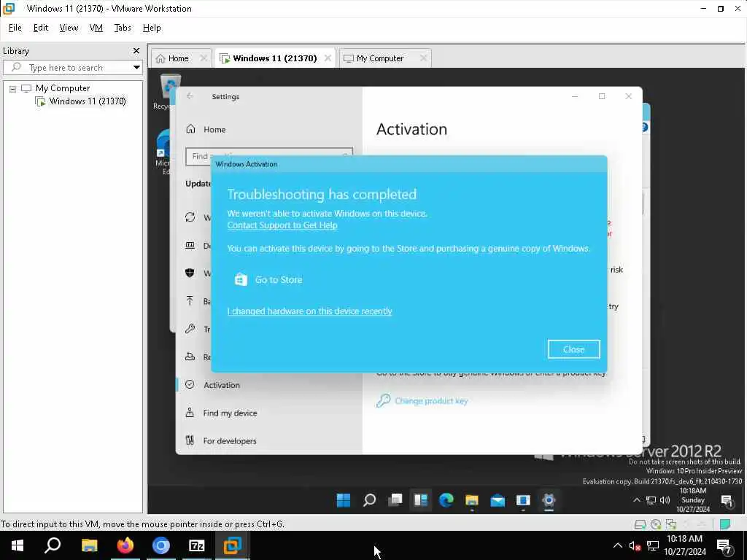Close the Home tab

(204, 58)
